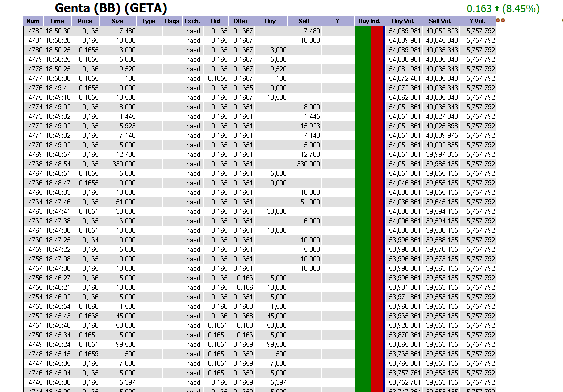
Task: Click the Offer column header
Action: [x=241, y=21]
